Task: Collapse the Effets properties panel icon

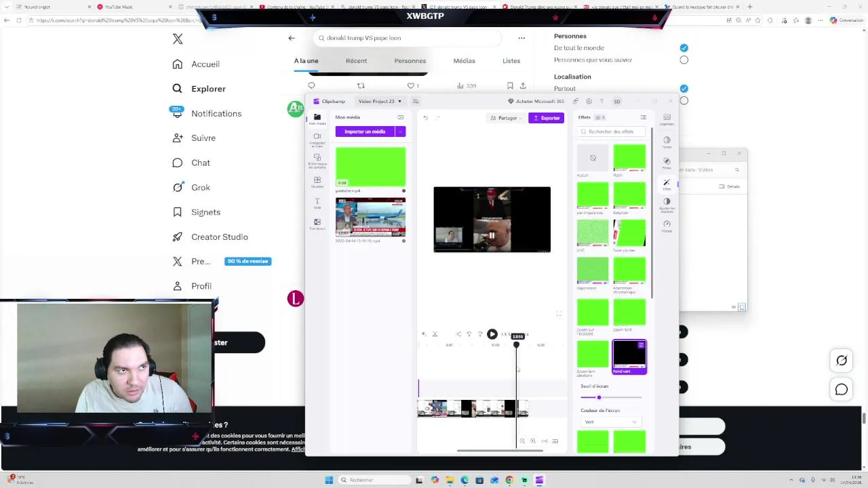Action: pos(644,117)
